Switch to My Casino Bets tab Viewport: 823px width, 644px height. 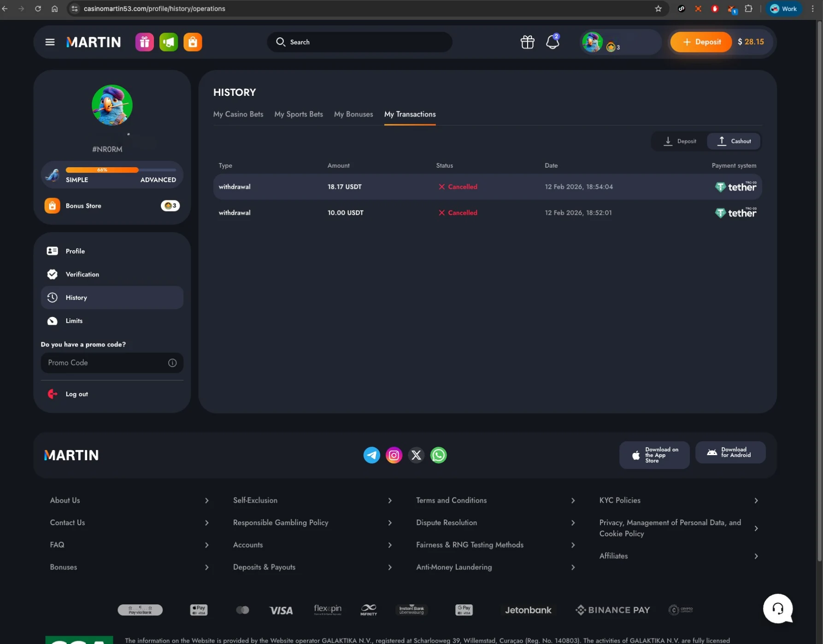[238, 114]
